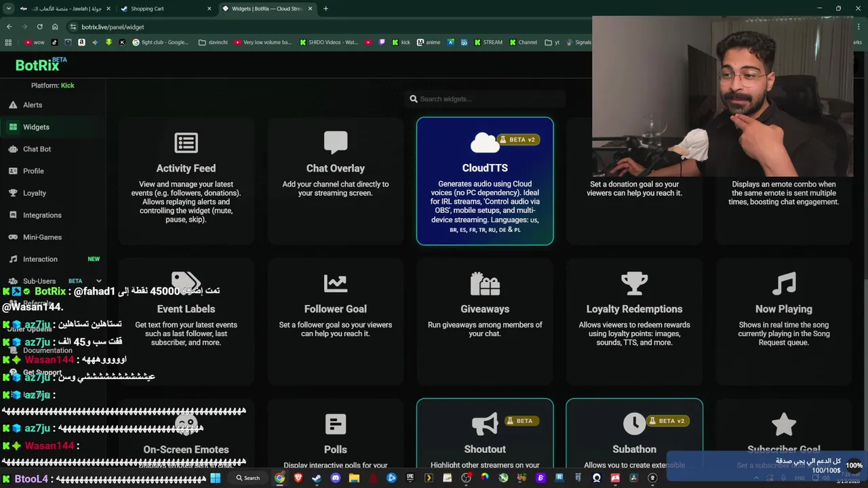Screen dimensions: 868x488
Task: Open SHIDO Videos bookmark
Action: 329,42
